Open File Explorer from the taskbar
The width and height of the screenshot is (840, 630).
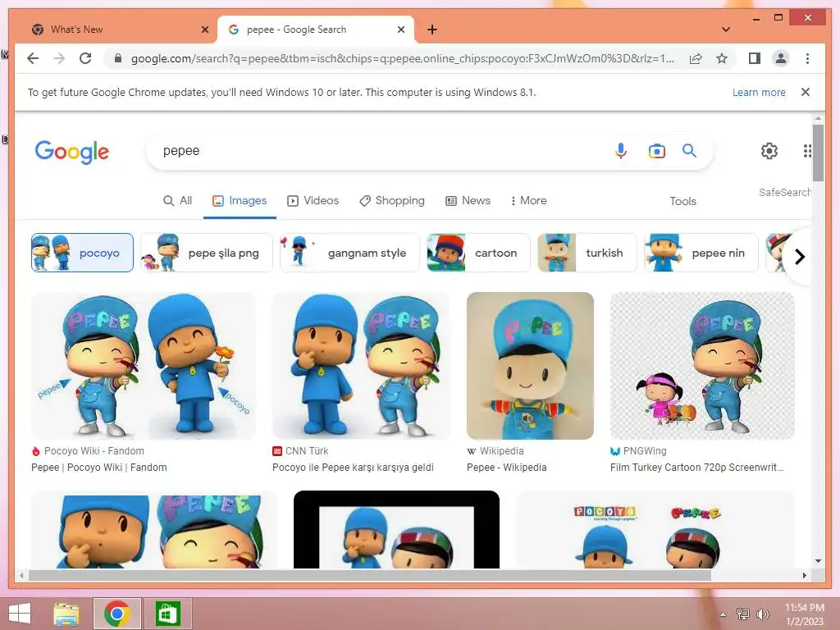[x=66, y=614]
